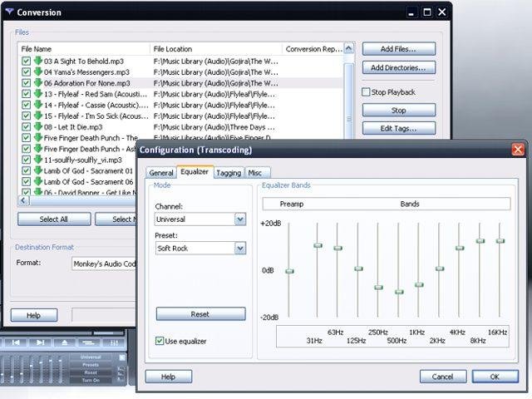The height and width of the screenshot is (399, 532).
Task: Expand the Preset dropdown showing Soft Rock
Action: pyautogui.click(x=239, y=248)
